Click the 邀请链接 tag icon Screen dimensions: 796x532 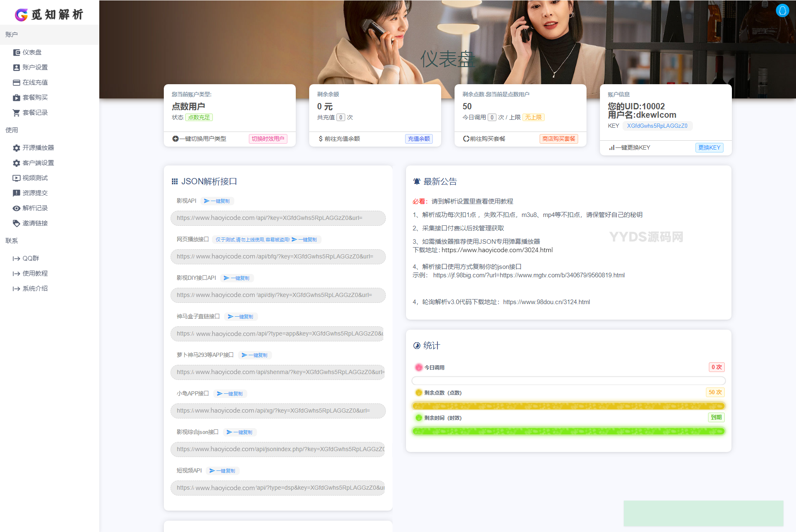pyautogui.click(x=17, y=223)
